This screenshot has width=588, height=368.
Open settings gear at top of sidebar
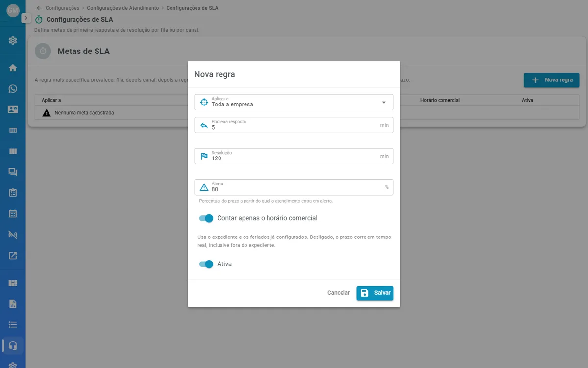(13, 40)
